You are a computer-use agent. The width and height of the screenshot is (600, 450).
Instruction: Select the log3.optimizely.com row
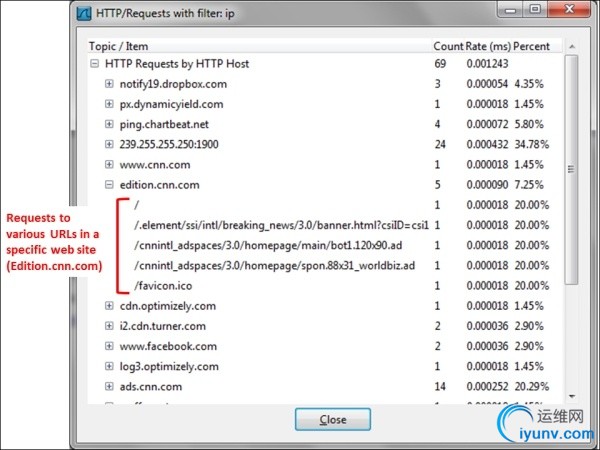[325, 367]
